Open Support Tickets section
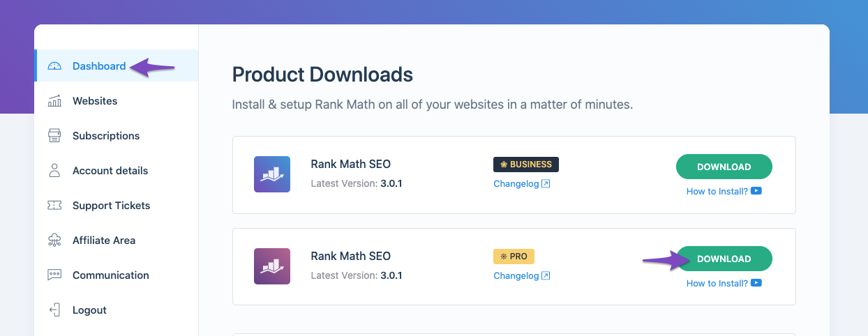 (111, 206)
